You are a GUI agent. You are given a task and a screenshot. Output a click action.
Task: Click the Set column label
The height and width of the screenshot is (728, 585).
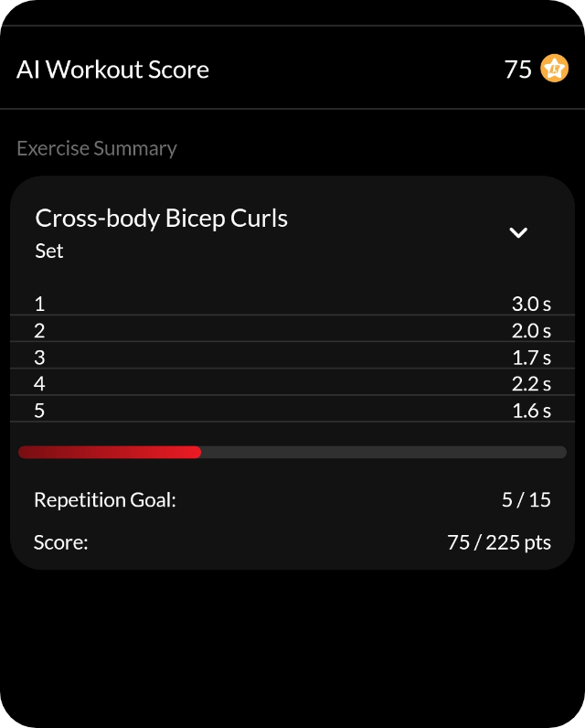pyautogui.click(x=49, y=251)
